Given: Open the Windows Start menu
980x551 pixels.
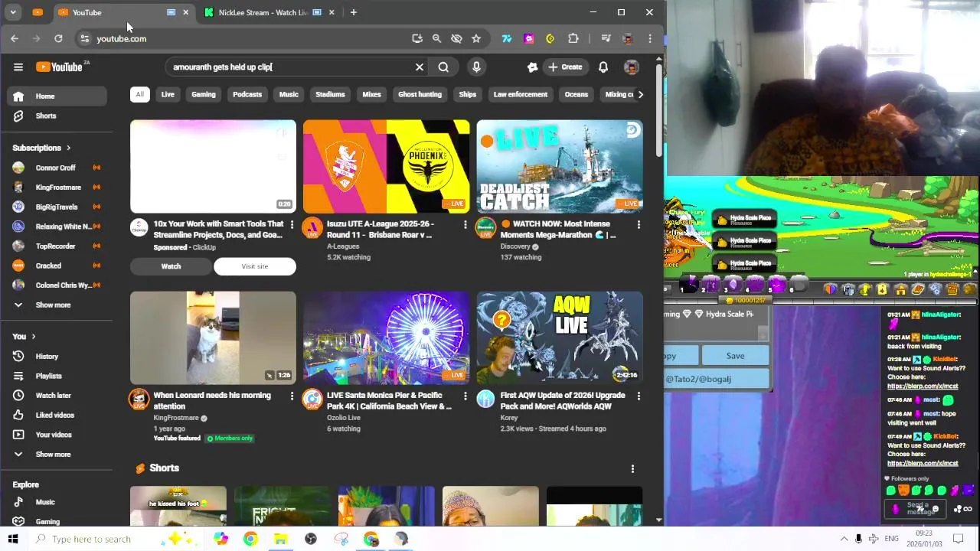Looking at the screenshot, I should (13, 539).
